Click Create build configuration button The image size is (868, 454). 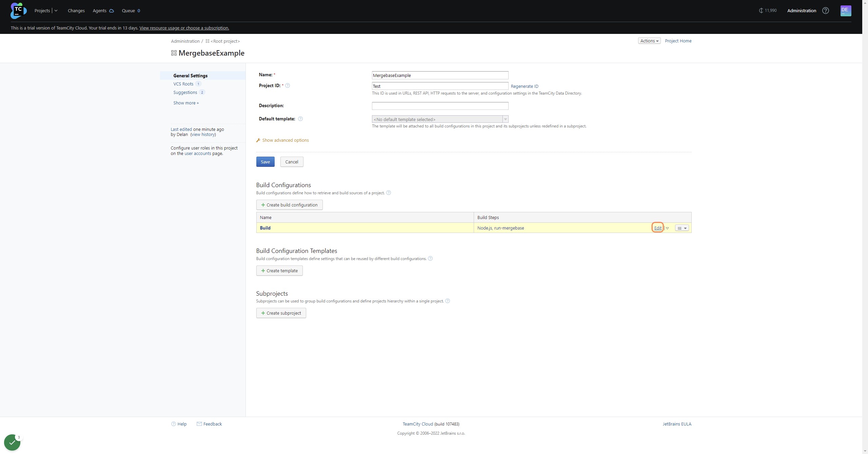point(289,205)
